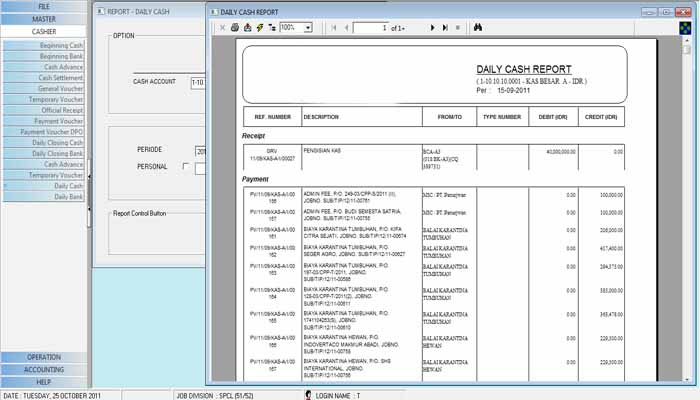Image resolution: width=700 pixels, height=400 pixels.
Task: Click the scroll down arrow of report
Action: [x=687, y=379]
